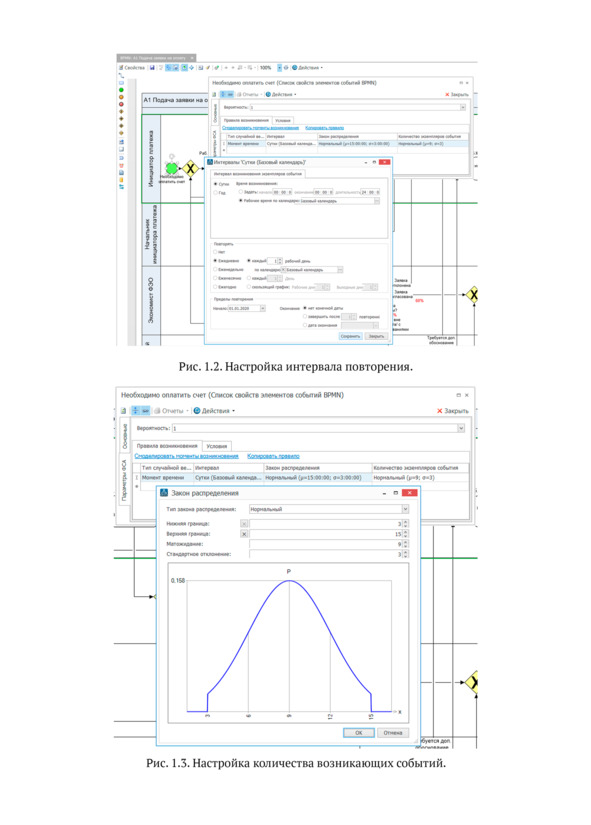
Task: Click the save diskette icon in BPMN toolbar
Action: [152, 68]
